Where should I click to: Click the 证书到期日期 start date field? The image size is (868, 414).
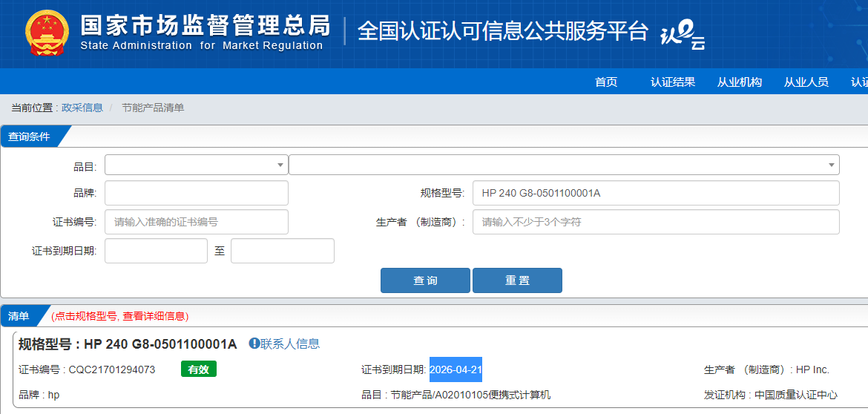[156, 251]
